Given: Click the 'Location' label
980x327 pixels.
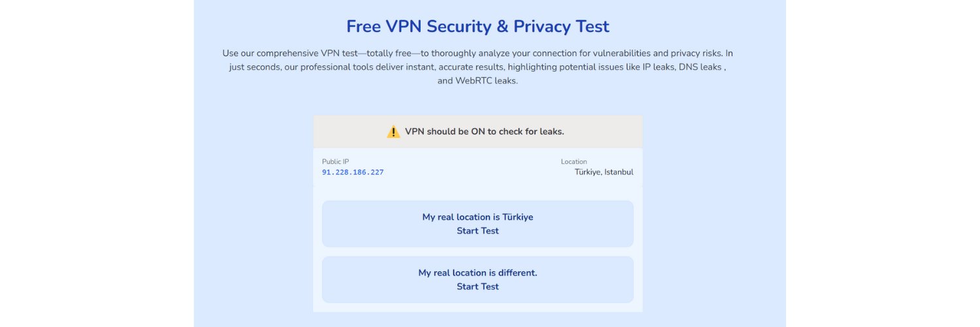Looking at the screenshot, I should click(574, 162).
